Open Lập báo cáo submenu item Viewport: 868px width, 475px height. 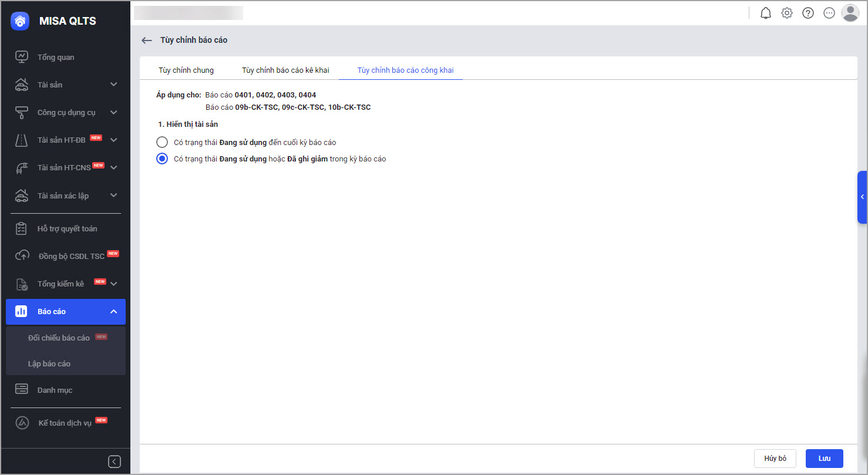point(49,363)
